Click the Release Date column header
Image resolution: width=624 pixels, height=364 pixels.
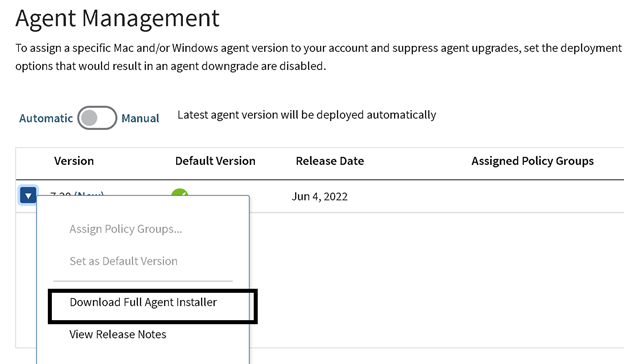pyautogui.click(x=330, y=161)
